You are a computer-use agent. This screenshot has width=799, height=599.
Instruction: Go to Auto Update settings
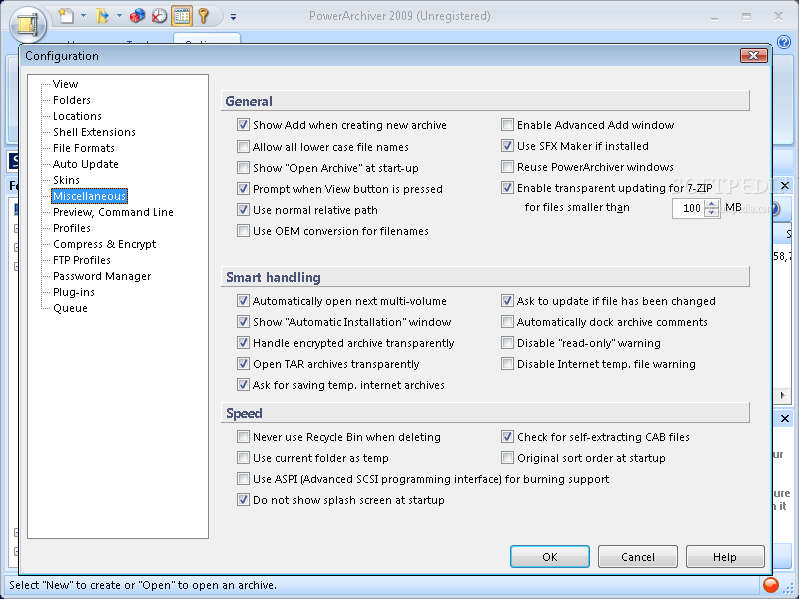(86, 164)
